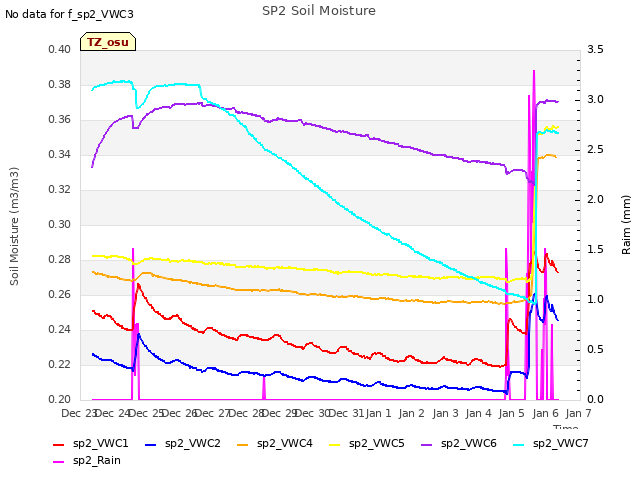Click the TZ_osu label box
The width and height of the screenshot is (640, 480).
tap(108, 42)
